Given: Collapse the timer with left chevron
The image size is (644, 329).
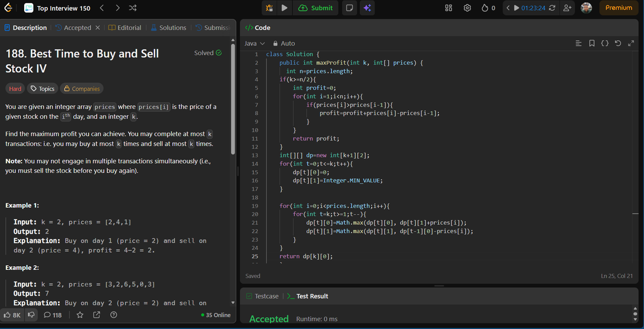Looking at the screenshot, I should click(508, 8).
